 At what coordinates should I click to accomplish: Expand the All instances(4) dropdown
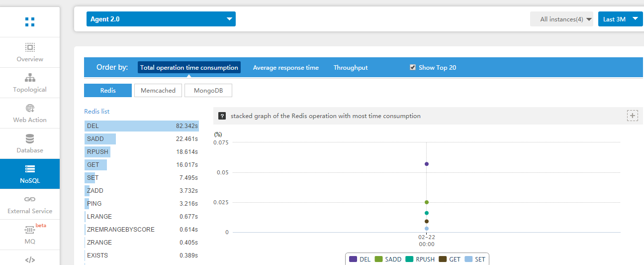point(561,19)
